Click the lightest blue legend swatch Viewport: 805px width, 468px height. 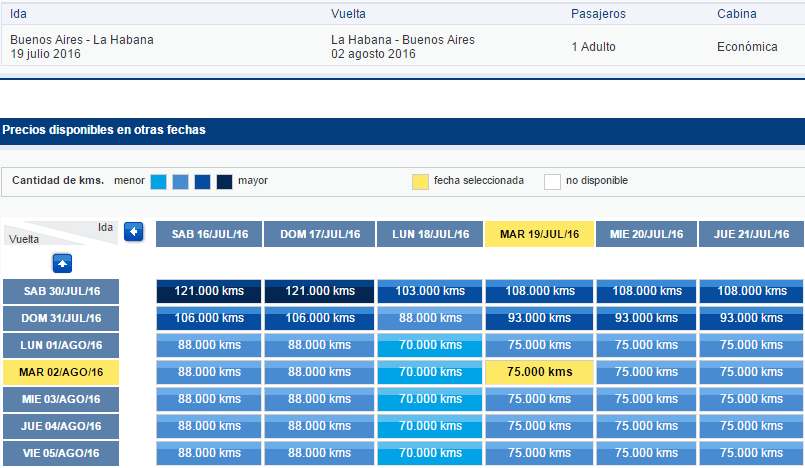pos(158,182)
